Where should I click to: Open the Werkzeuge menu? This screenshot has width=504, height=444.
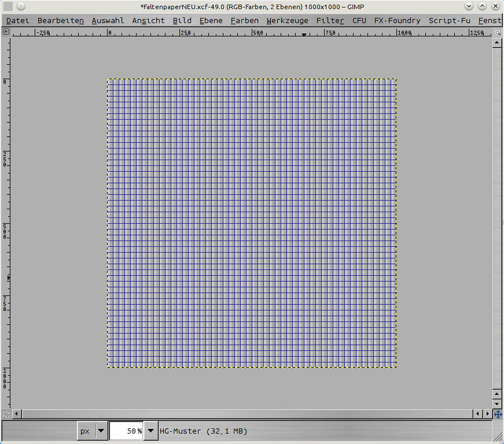coord(287,20)
